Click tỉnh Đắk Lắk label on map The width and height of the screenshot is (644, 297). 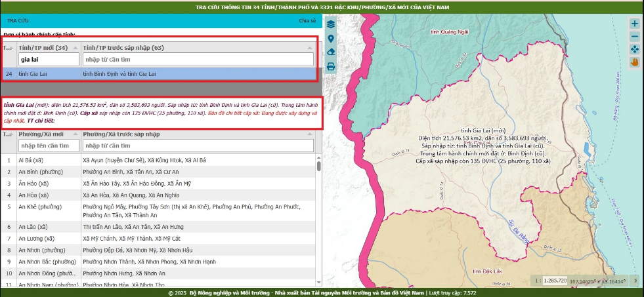[486, 271]
